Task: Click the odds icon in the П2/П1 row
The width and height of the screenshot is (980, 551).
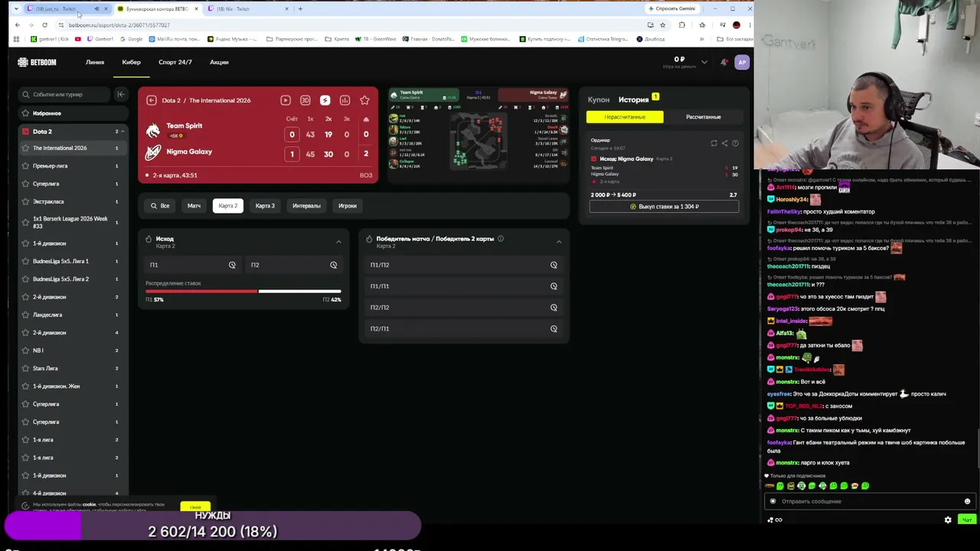Action: point(554,329)
